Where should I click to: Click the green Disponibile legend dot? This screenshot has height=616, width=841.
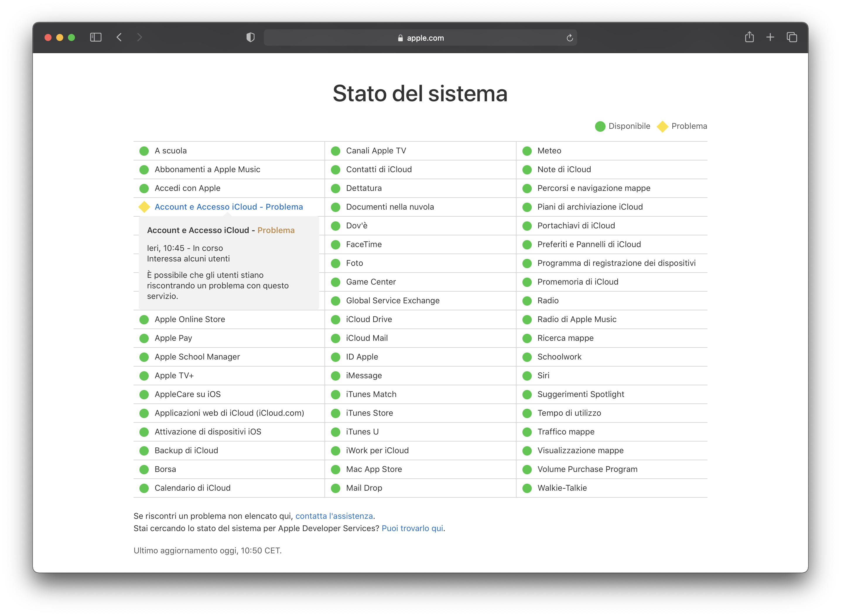click(600, 126)
